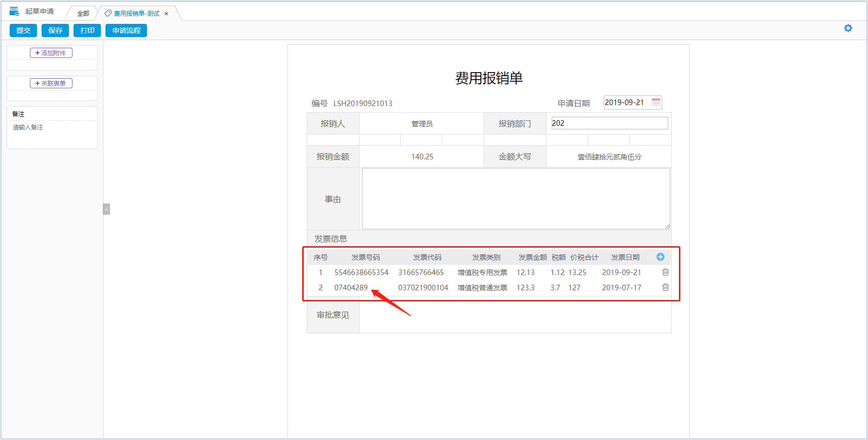This screenshot has height=440, width=868.
Task: Print the form using 打印
Action: (87, 30)
